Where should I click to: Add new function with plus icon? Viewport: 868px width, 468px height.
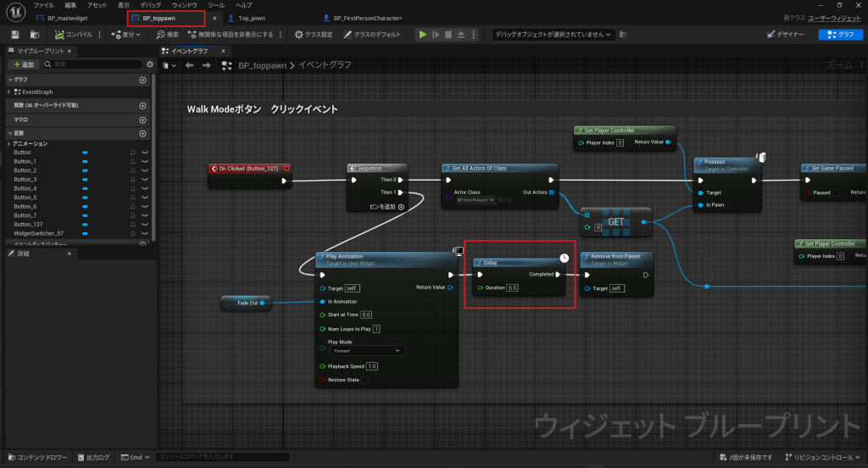pos(142,106)
